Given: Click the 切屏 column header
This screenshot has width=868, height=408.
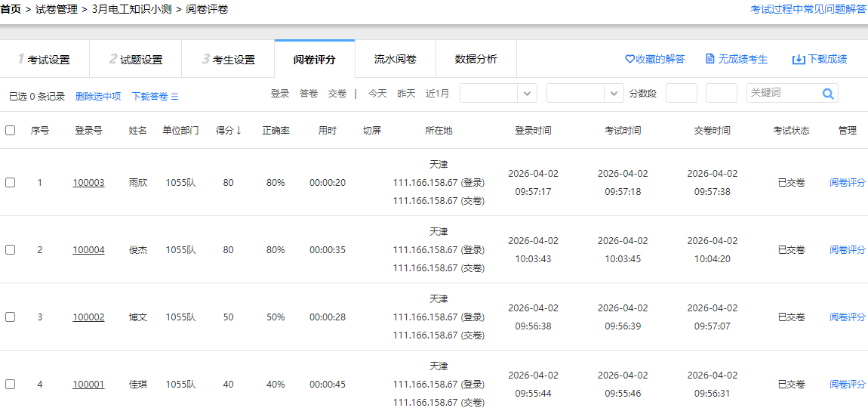Looking at the screenshot, I should click(372, 131).
